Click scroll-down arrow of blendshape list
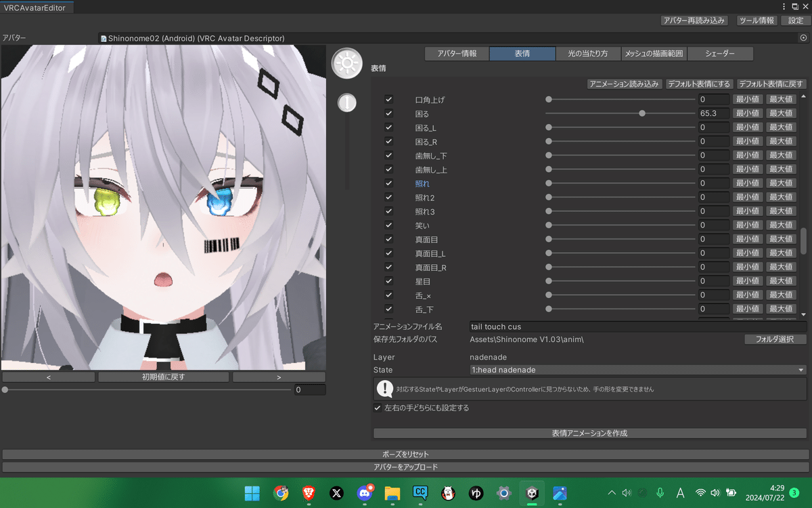The width and height of the screenshot is (812, 508). (804, 315)
